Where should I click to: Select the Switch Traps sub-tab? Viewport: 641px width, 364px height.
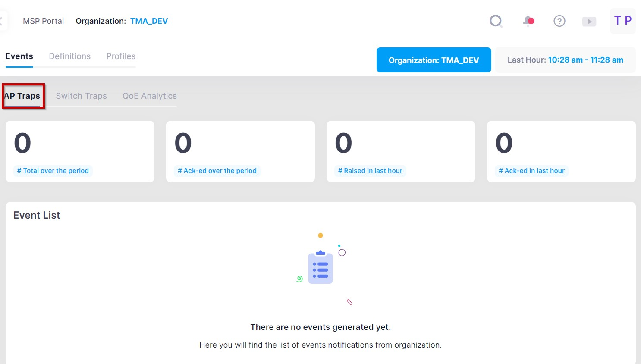(x=81, y=96)
